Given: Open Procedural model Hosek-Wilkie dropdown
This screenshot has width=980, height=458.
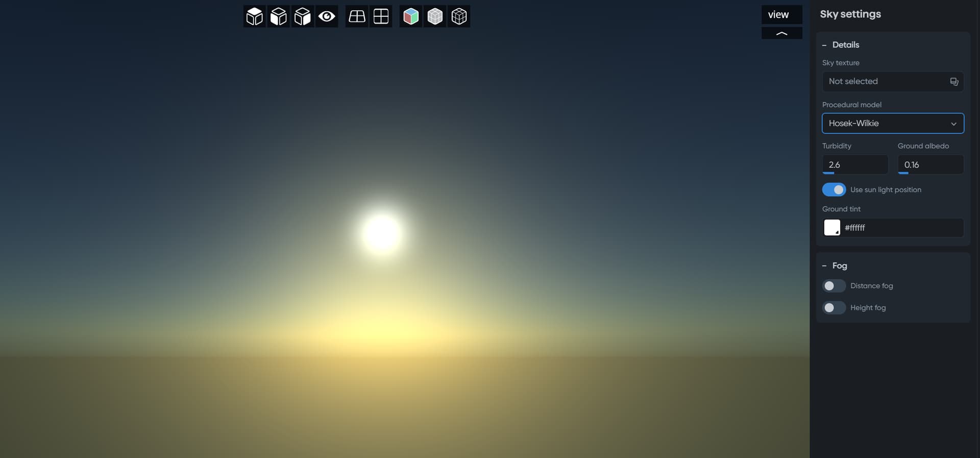Looking at the screenshot, I should pyautogui.click(x=892, y=124).
